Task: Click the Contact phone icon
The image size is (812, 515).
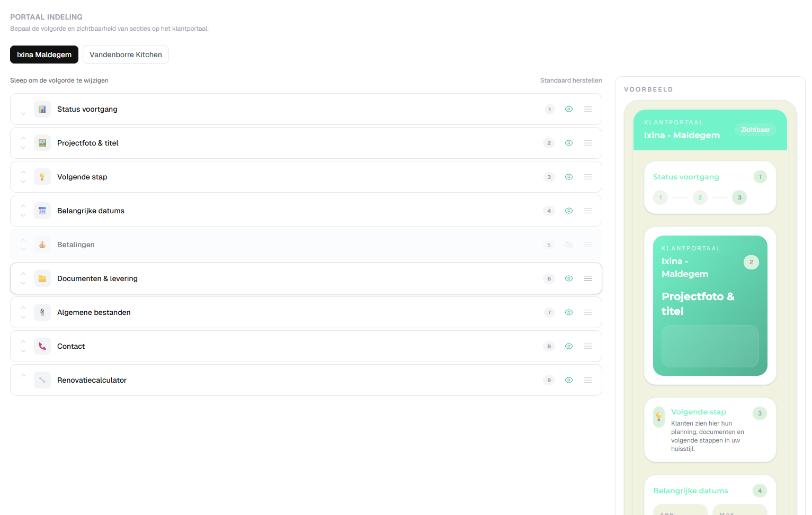Action: [x=42, y=346]
